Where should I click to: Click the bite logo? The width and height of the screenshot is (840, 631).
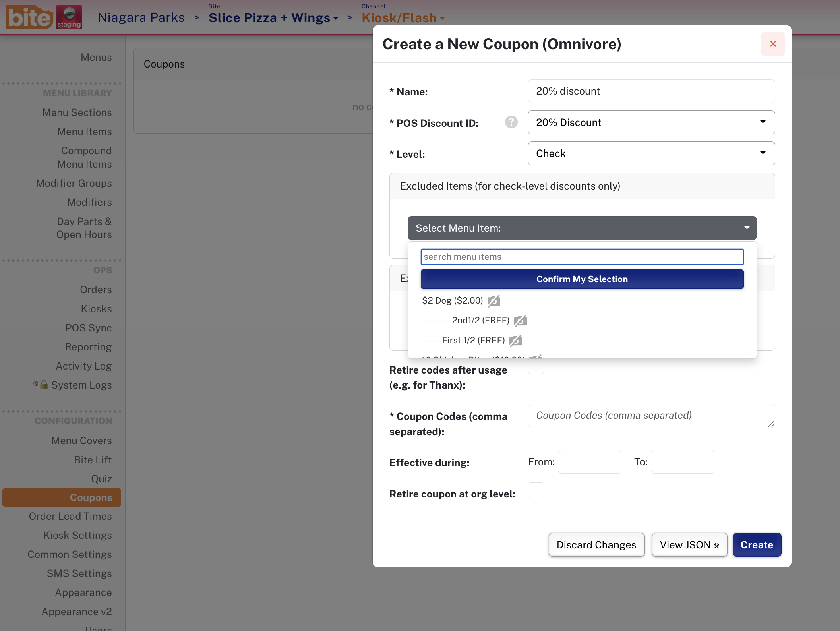coord(29,17)
